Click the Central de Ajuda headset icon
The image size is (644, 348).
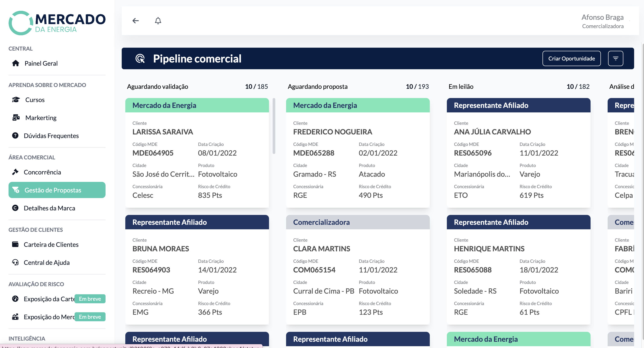tap(15, 262)
